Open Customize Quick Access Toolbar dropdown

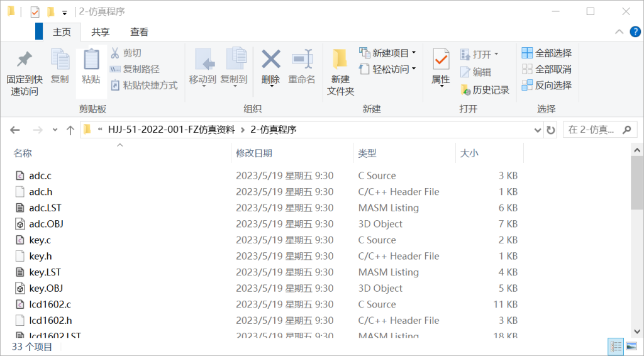[x=65, y=13]
